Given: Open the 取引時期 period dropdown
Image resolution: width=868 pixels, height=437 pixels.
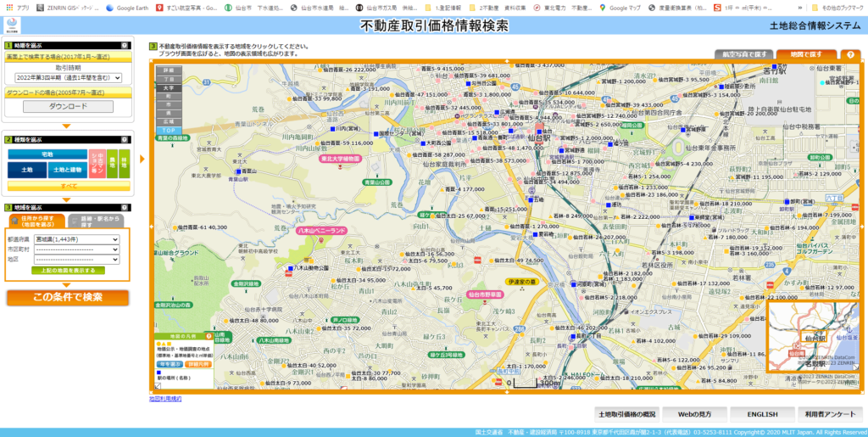Looking at the screenshot, I should click(x=67, y=78).
